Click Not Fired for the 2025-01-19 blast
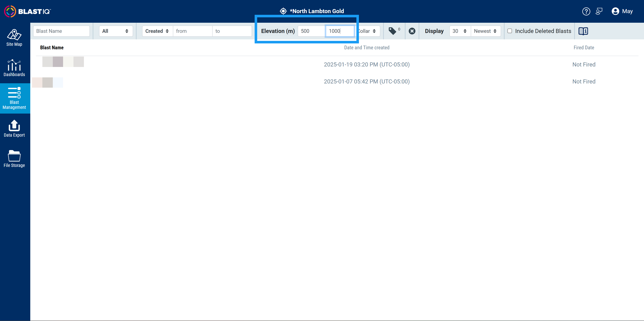The width and height of the screenshot is (644, 321). tap(584, 64)
